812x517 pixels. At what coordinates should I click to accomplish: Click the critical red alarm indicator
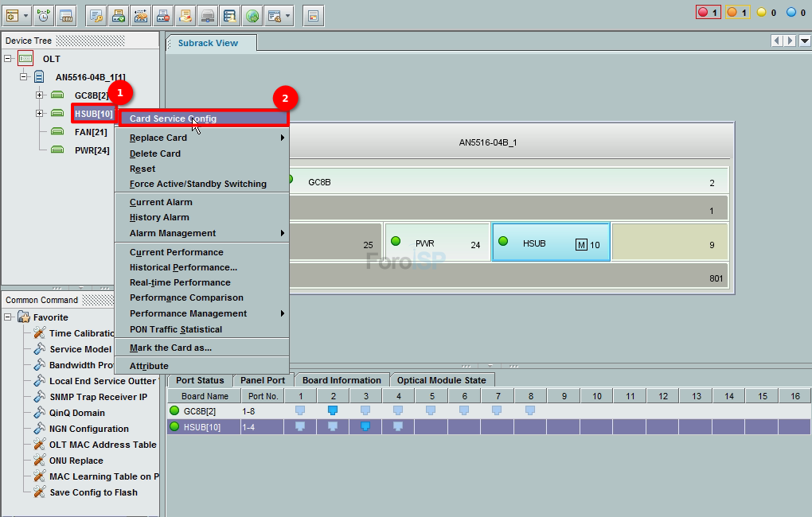709,13
